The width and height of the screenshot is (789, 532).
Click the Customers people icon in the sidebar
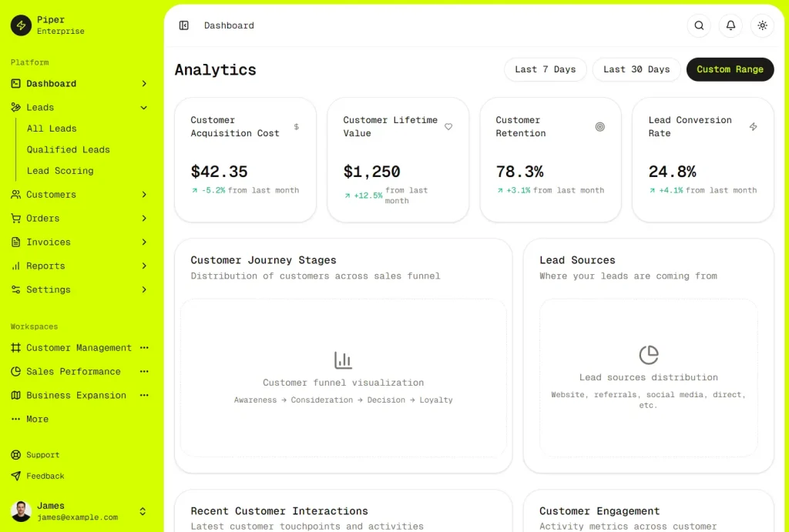[x=15, y=195]
